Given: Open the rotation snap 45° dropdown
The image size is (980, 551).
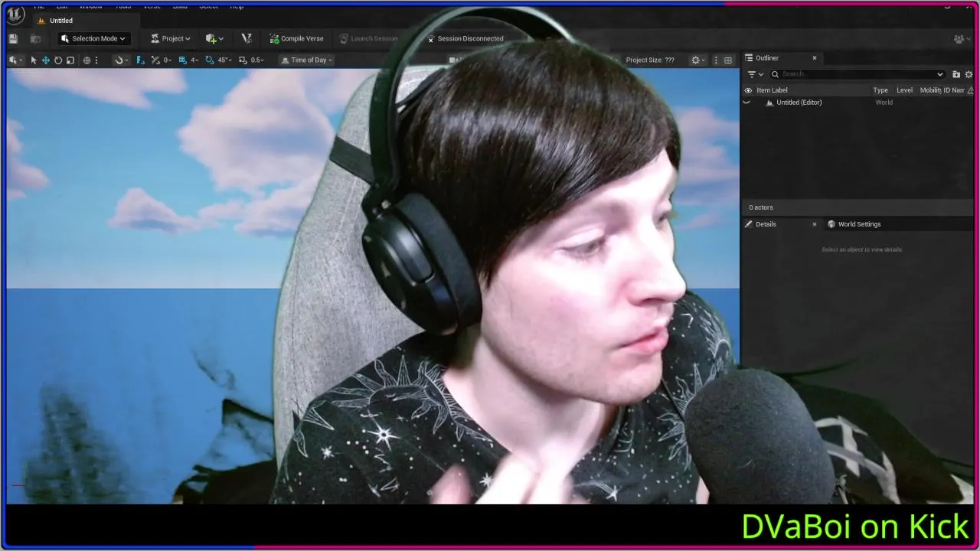Looking at the screenshot, I should pyautogui.click(x=224, y=60).
